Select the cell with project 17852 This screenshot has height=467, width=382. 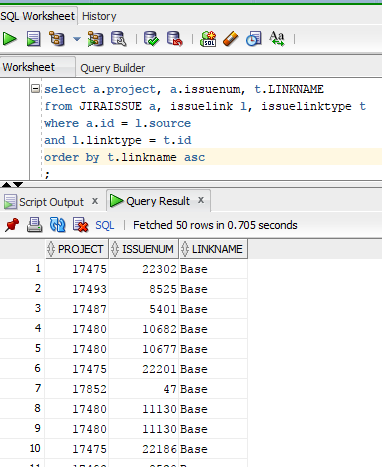(77, 389)
